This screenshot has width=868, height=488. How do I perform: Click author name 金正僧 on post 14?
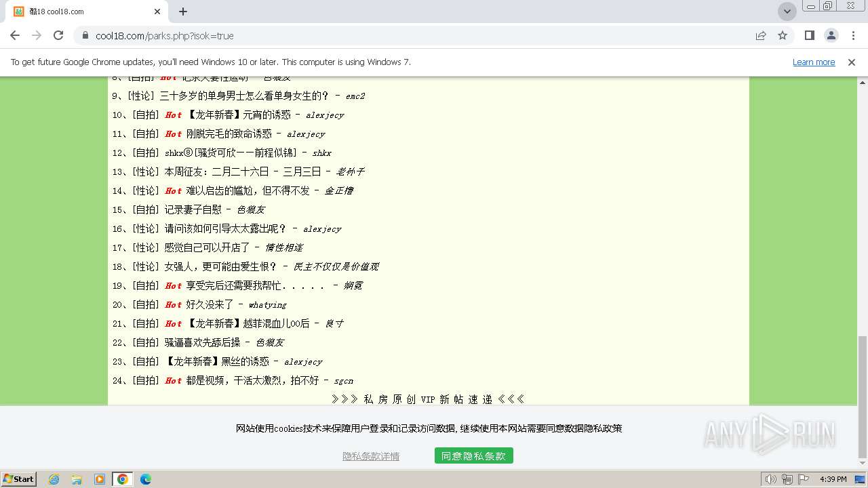click(338, 191)
